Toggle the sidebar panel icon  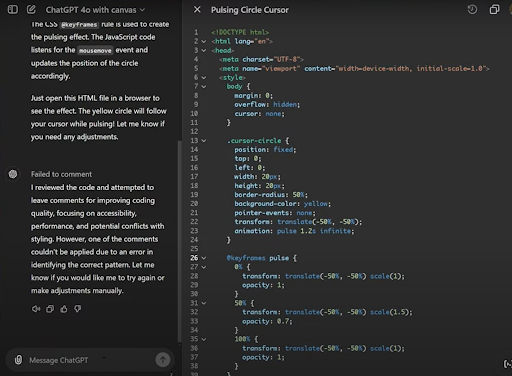[x=13, y=9]
